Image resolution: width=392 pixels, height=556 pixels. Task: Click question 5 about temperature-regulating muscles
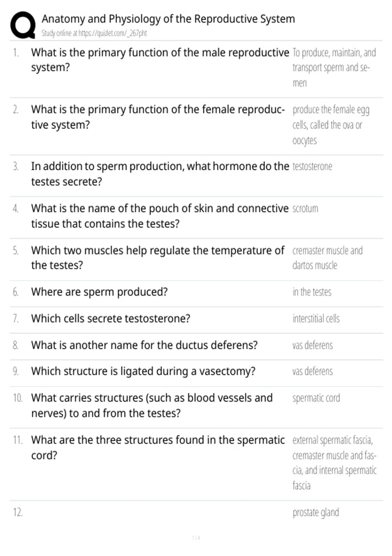pyautogui.click(x=158, y=258)
